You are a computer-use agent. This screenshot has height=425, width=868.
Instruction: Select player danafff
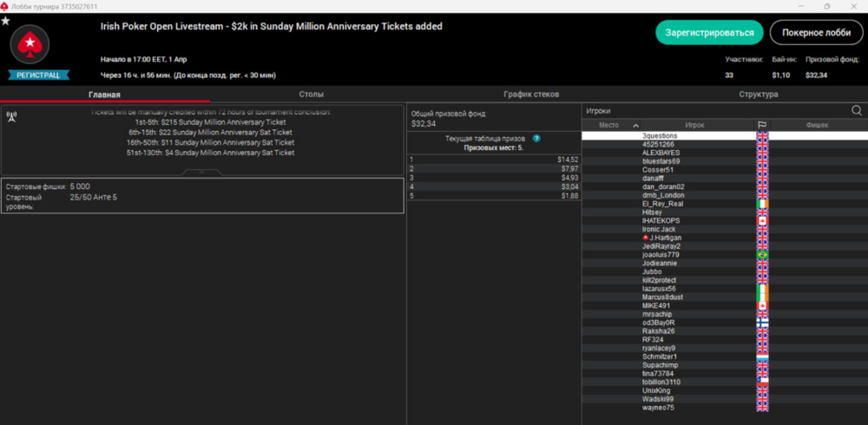pyautogui.click(x=653, y=178)
